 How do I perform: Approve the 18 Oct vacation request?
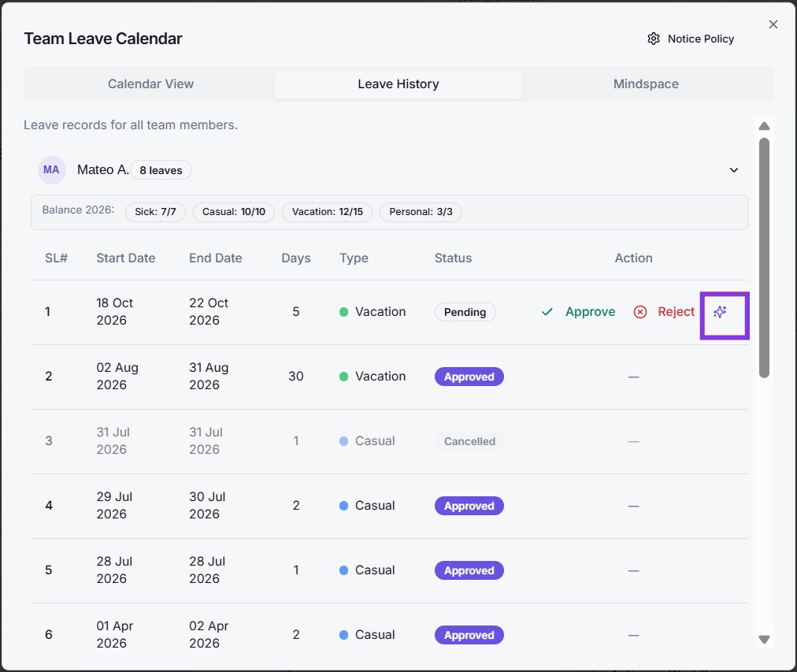(x=578, y=312)
